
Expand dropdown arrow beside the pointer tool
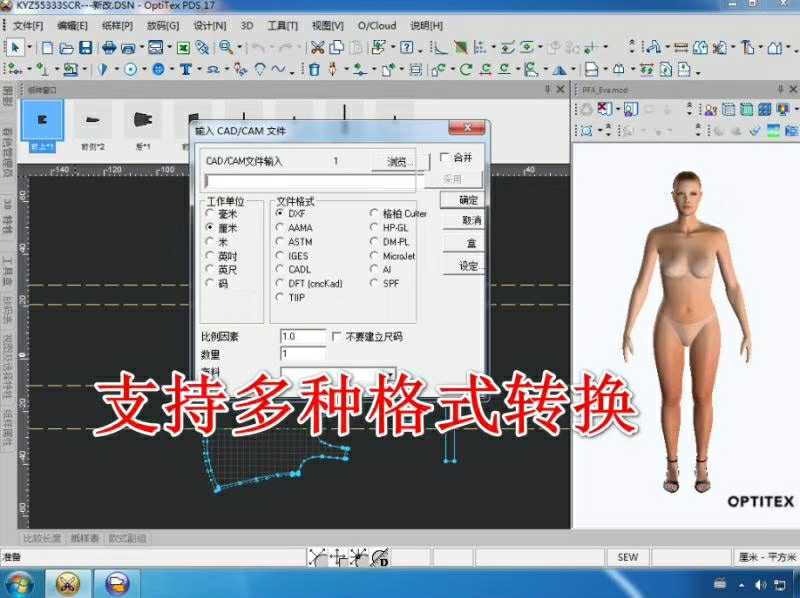pyautogui.click(x=29, y=48)
